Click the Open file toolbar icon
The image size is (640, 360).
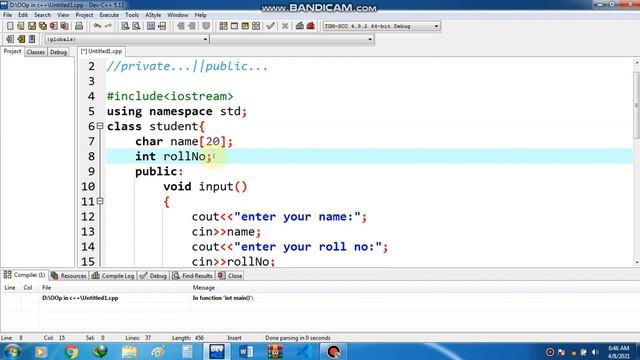(21, 26)
